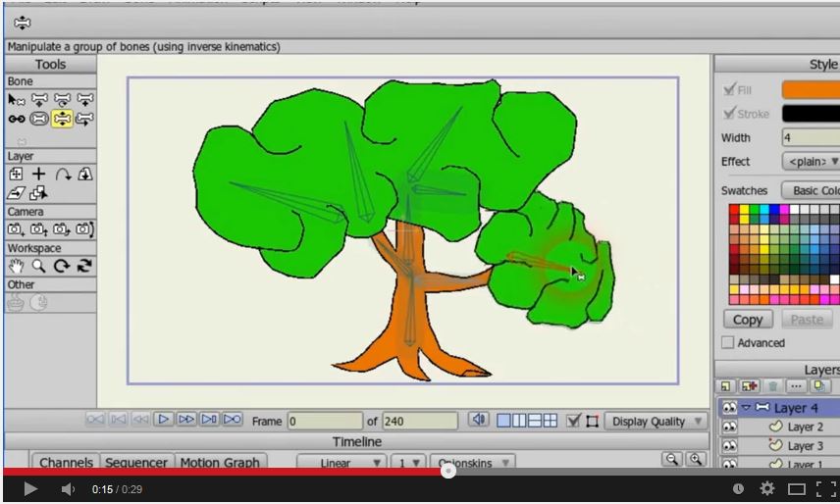Hide Layer 2 using its eye icon
Viewport: 840px width, 504px height.
[x=729, y=427]
